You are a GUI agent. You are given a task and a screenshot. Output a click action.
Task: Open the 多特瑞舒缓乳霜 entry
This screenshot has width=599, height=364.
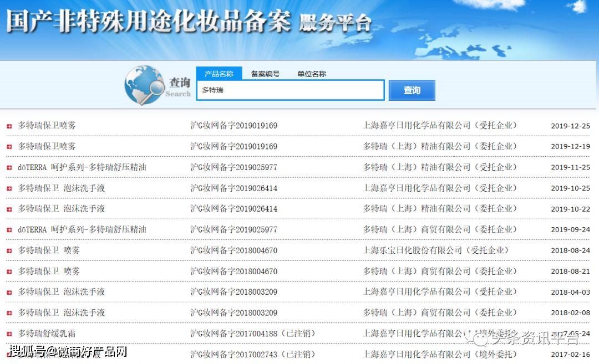click(x=47, y=334)
